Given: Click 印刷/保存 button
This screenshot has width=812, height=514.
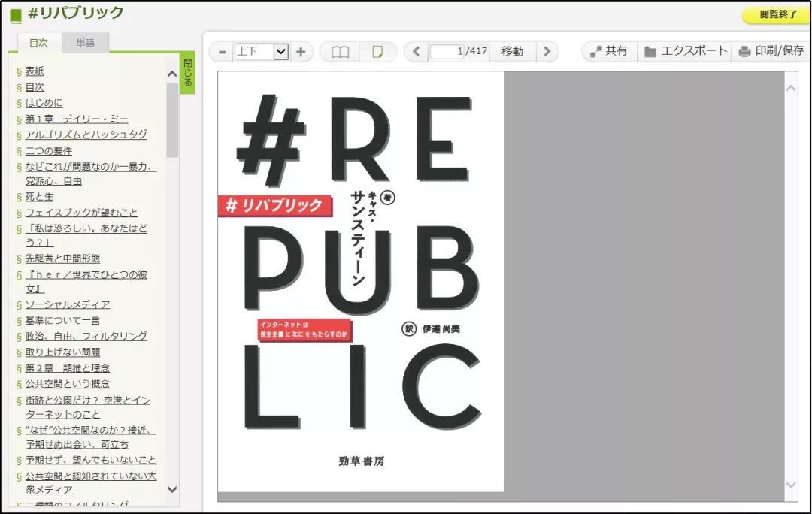Looking at the screenshot, I should [771, 51].
